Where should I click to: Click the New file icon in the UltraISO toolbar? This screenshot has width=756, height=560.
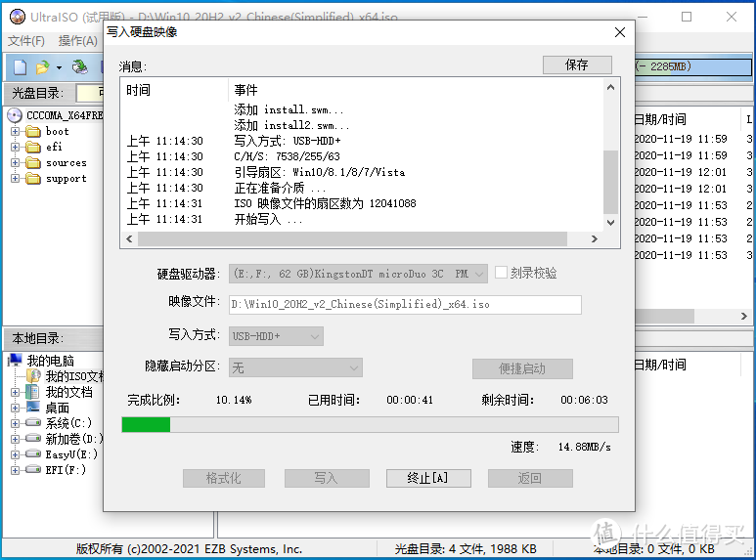point(20,67)
